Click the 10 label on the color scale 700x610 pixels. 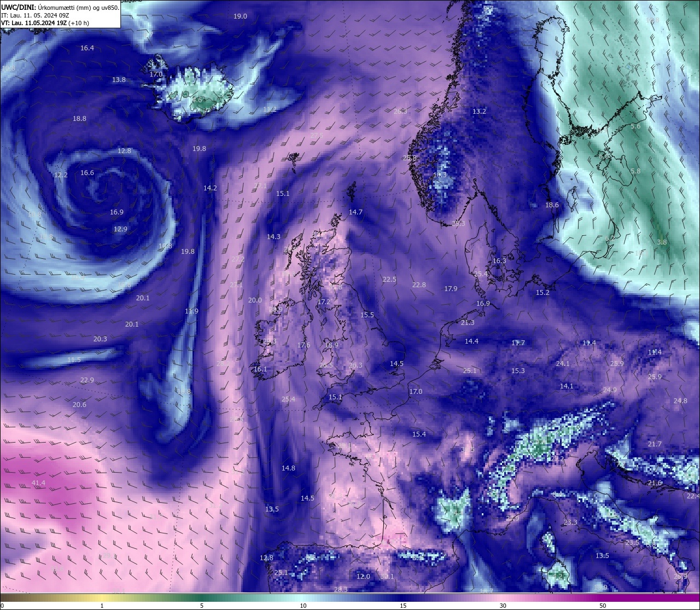click(303, 606)
